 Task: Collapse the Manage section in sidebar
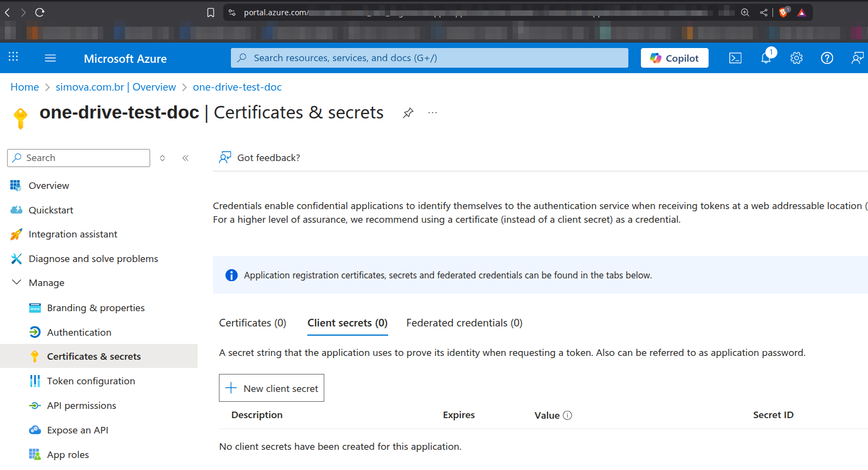click(x=17, y=283)
